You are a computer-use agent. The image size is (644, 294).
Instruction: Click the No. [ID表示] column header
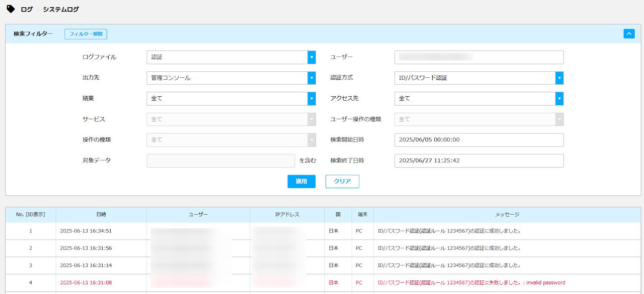pyautogui.click(x=31, y=215)
